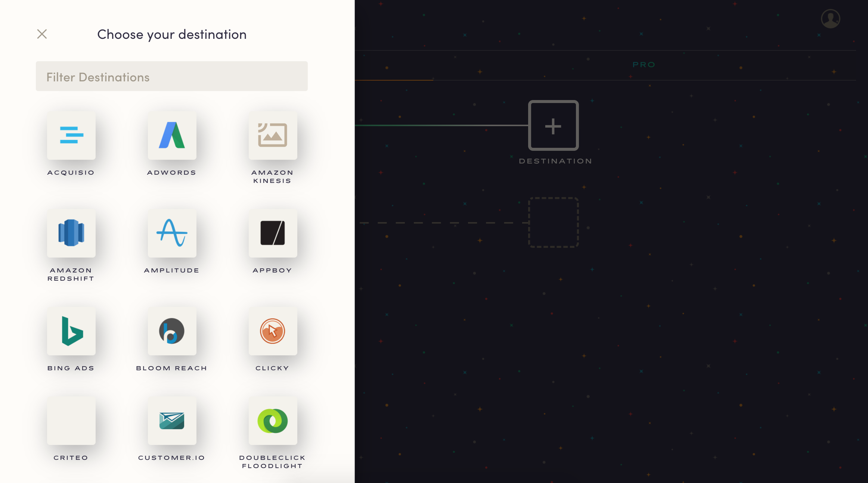Screen dimensions: 868x483
Task: Click the ACQUISIO label text
Action: coord(71,173)
